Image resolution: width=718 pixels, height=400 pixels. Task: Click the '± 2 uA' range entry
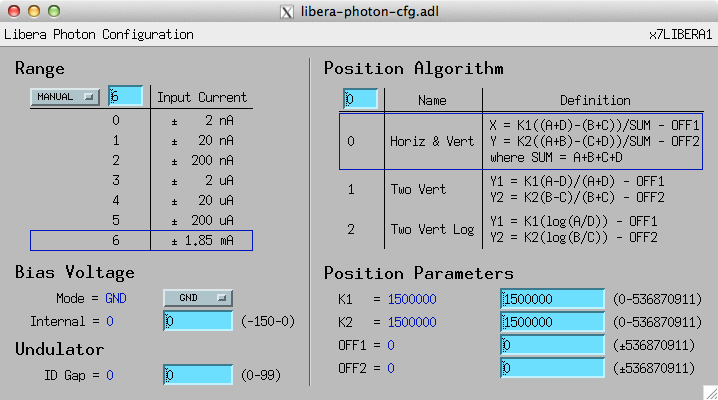point(202,180)
